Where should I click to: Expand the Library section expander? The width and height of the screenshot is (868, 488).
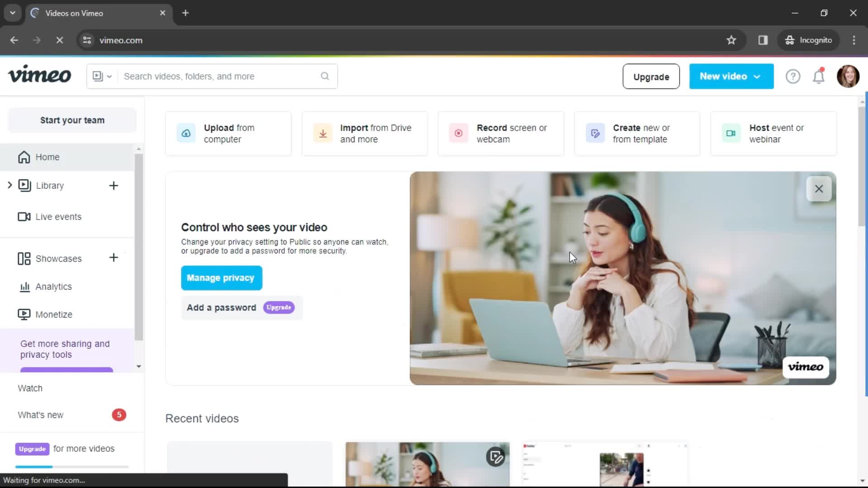coord(9,185)
